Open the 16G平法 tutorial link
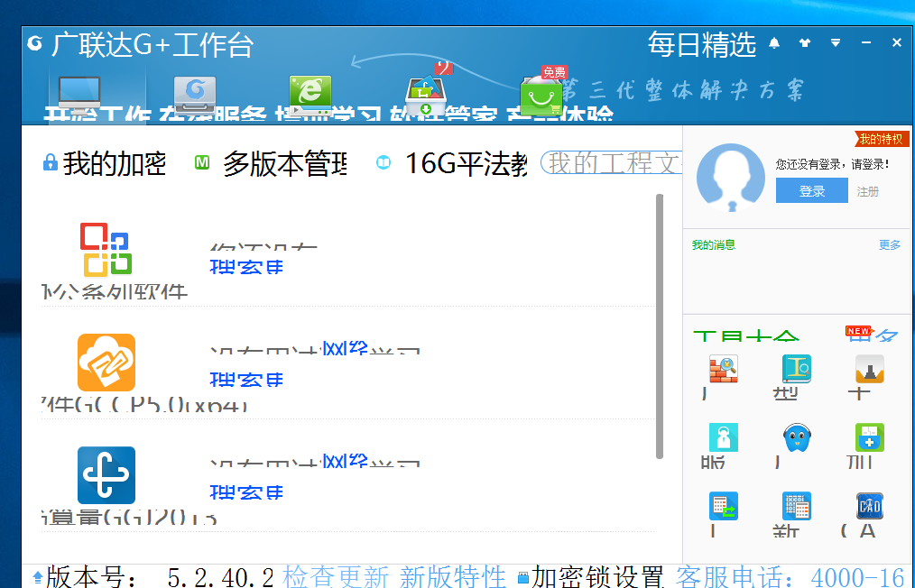The height and width of the screenshot is (588, 915). click(467, 164)
